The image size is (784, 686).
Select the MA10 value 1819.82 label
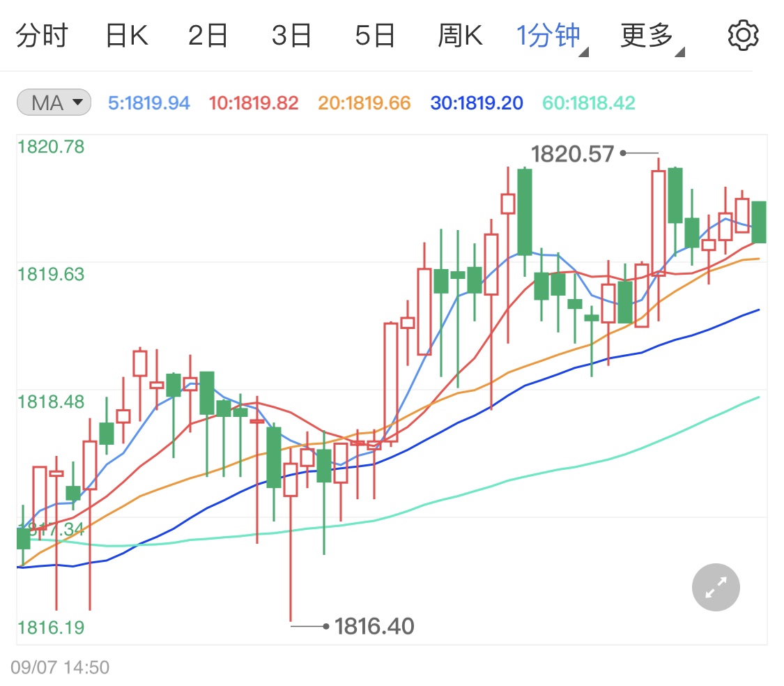254,103
